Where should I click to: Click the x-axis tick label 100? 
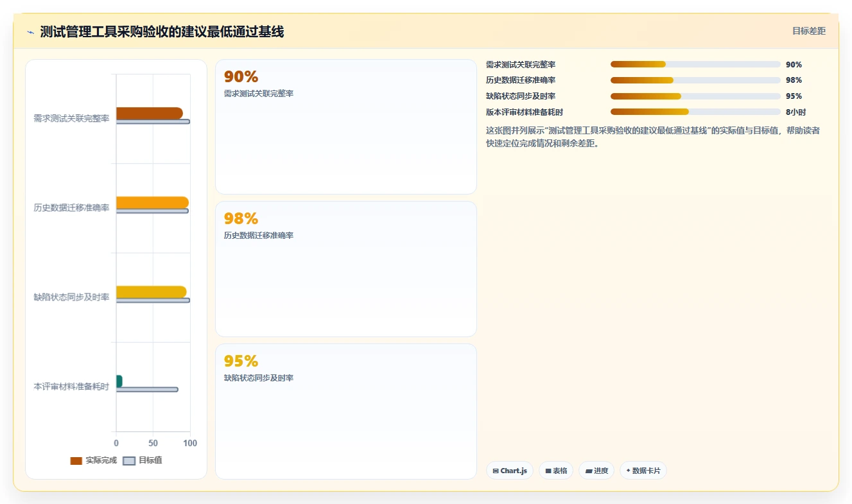point(190,443)
